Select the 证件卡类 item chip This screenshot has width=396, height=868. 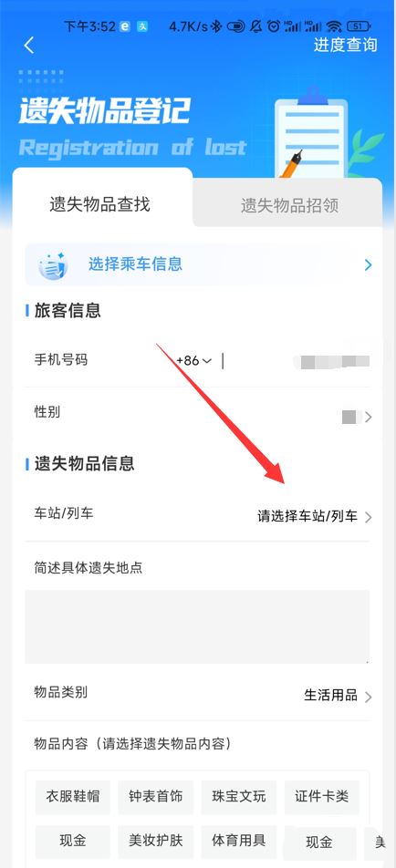point(322,797)
